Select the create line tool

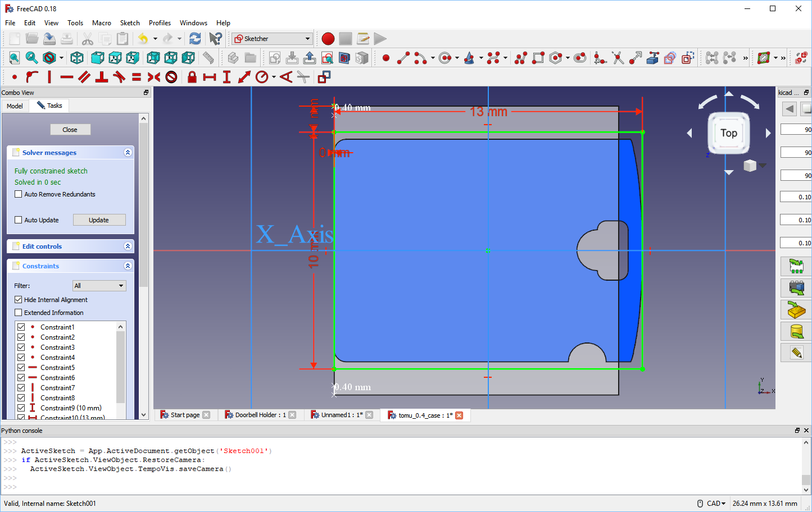click(403, 58)
